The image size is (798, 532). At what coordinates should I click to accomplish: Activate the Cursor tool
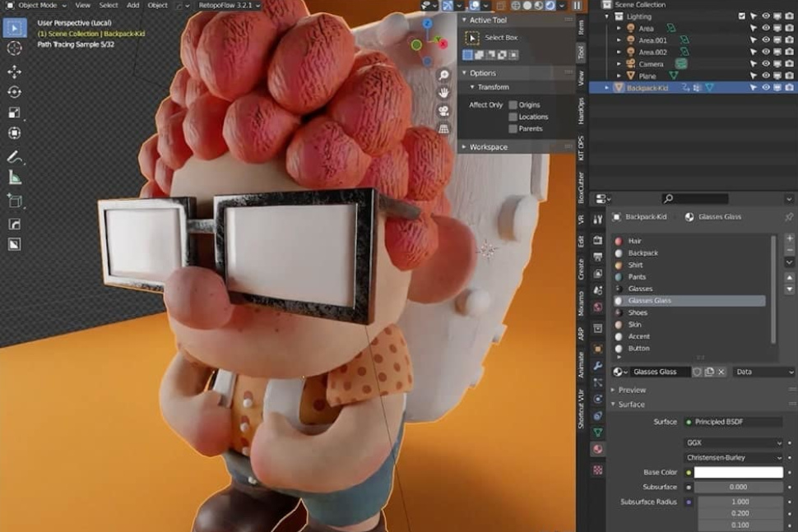point(14,49)
